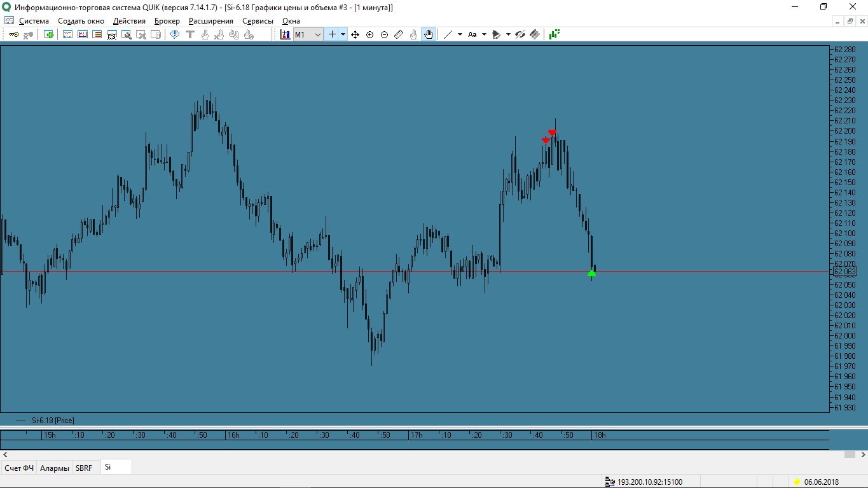Click the right scroll arrow of the tab bar

(x=862, y=455)
